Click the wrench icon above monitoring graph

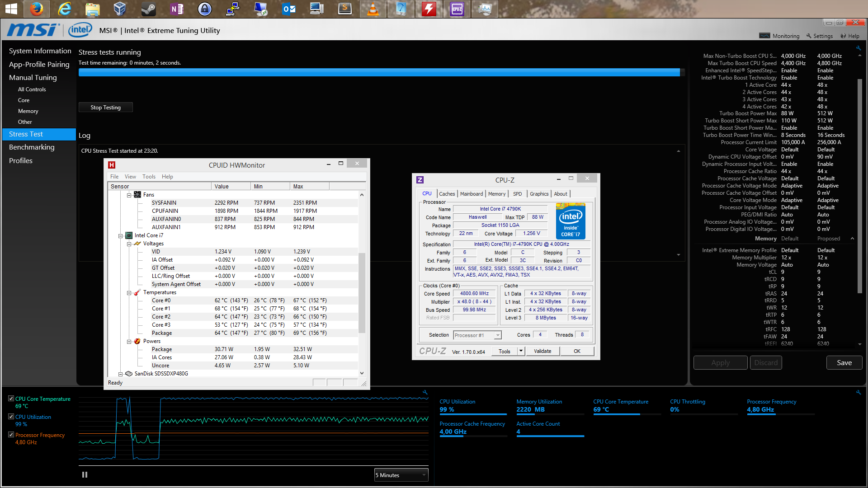(425, 392)
